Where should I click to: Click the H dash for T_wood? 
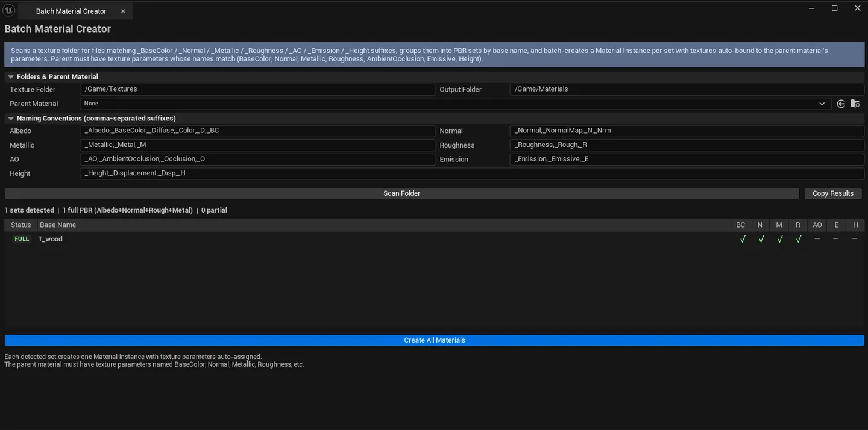coord(855,239)
